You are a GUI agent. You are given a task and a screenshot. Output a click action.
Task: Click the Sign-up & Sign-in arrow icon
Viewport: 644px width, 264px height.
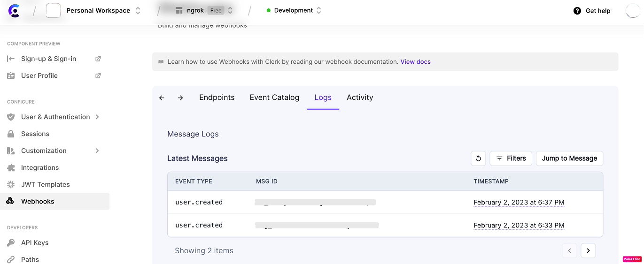coord(11,59)
